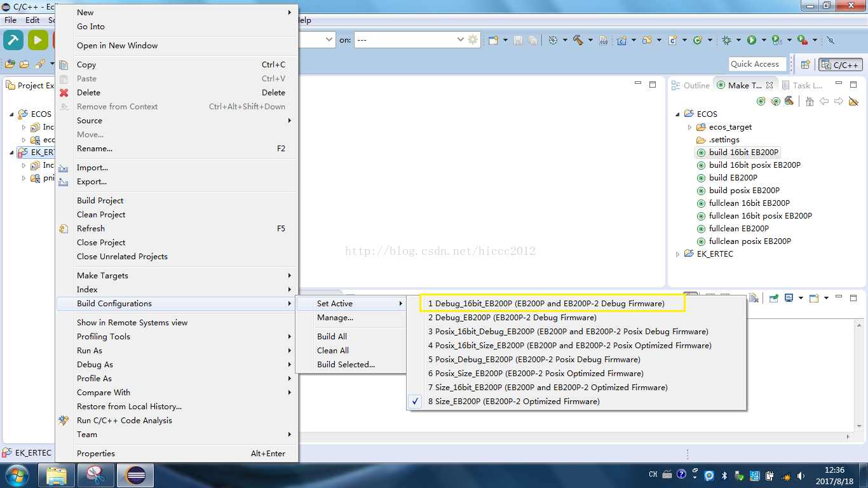The image size is (868, 488).
Task: Click Build All in Build Configurations submenu
Action: tap(351, 336)
